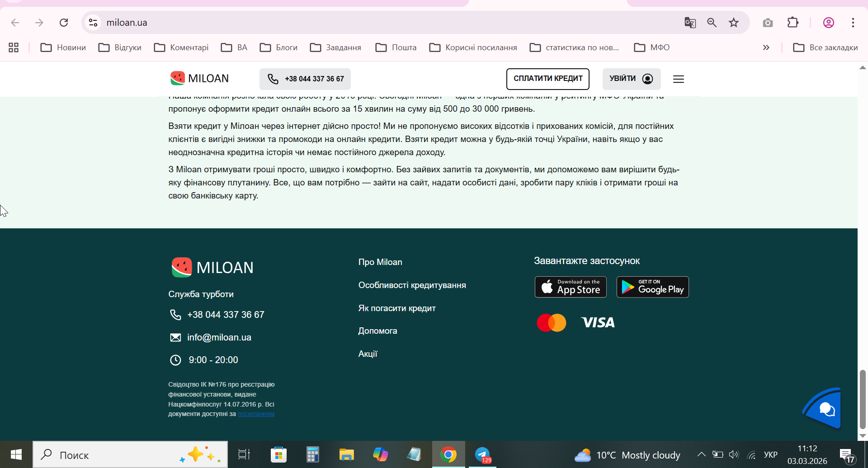Open Google Translate page icon

(690, 23)
